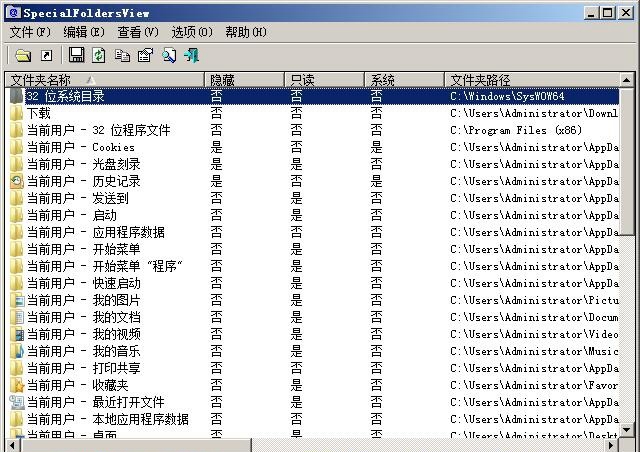640x452 pixels.
Task: Click the exit door toolbar icon
Action: pos(191,55)
